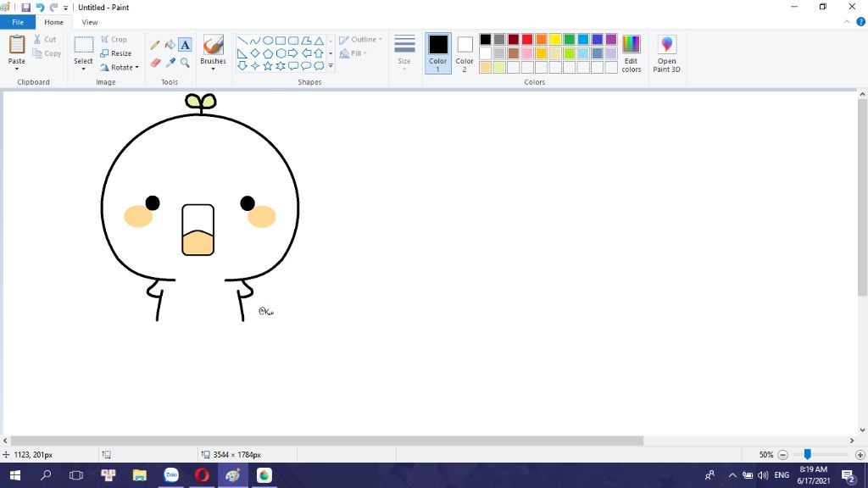868x488 pixels.
Task: Click the Redo icon in title bar
Action: [x=53, y=7]
